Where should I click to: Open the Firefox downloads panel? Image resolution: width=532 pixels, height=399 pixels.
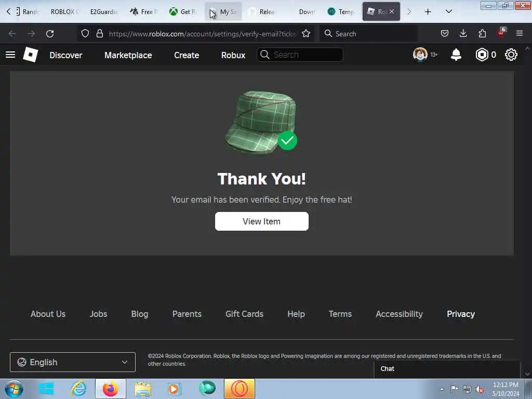(x=463, y=33)
